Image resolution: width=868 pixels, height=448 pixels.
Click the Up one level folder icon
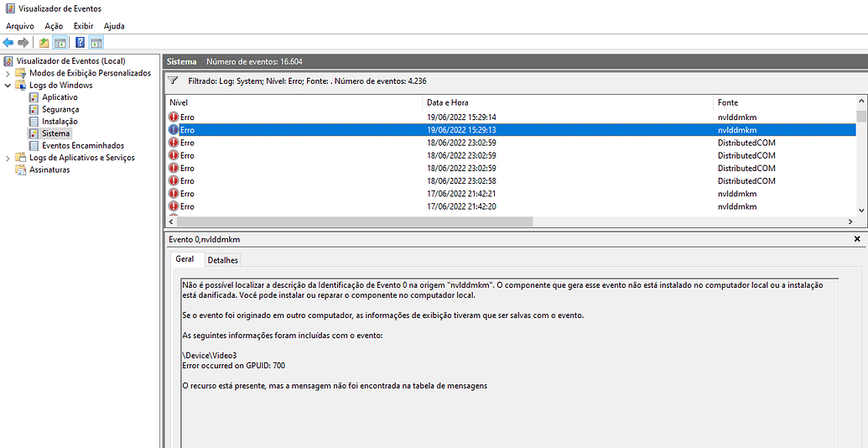44,43
